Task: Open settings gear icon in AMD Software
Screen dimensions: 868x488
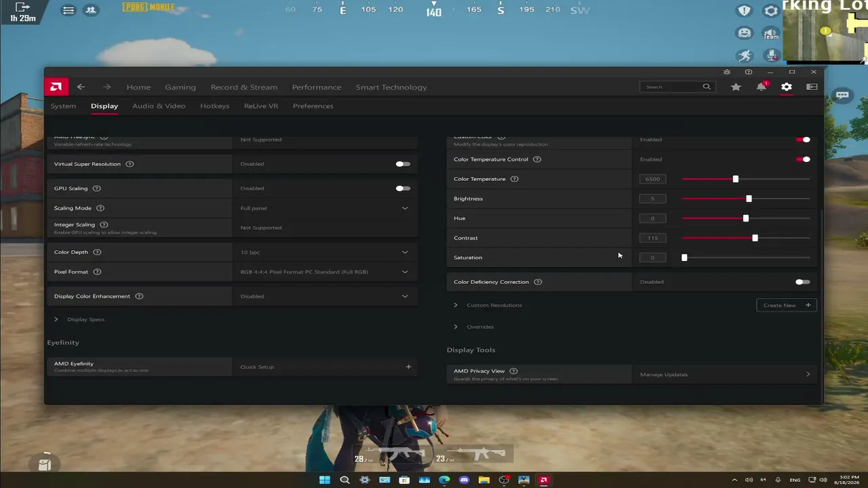Action: coord(787,87)
